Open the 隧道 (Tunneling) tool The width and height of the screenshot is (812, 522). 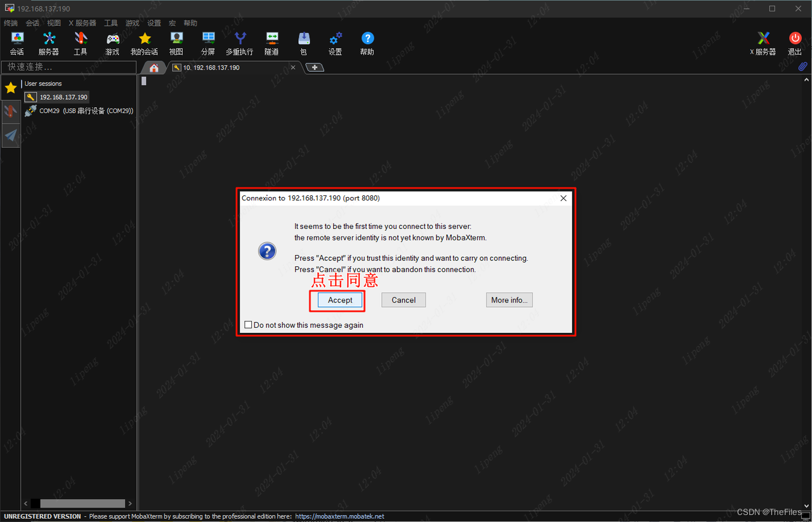pos(272,43)
